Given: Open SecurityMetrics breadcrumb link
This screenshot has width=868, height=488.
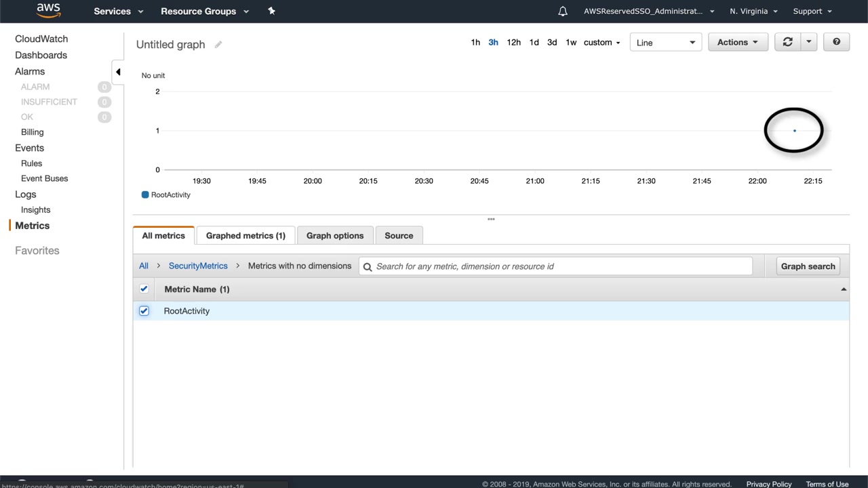Looking at the screenshot, I should 198,266.
